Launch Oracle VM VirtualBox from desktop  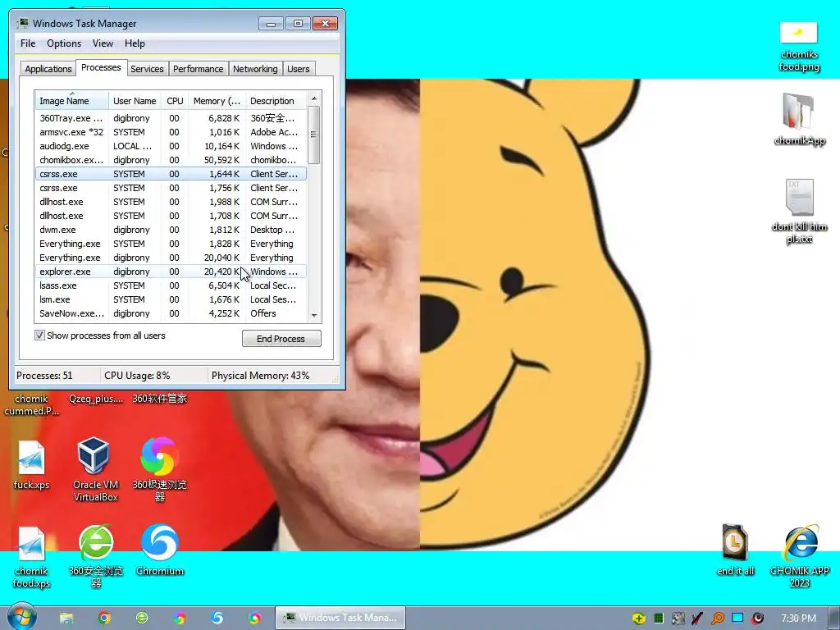click(x=95, y=468)
